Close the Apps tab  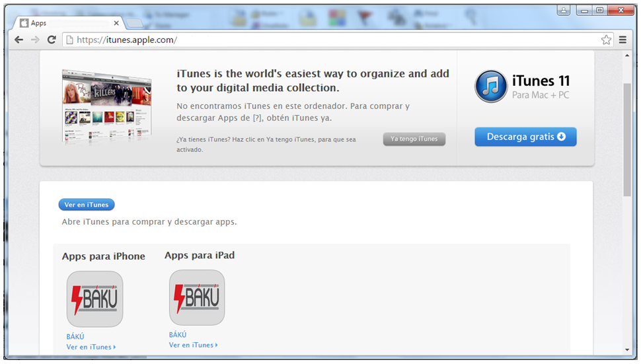point(116,23)
